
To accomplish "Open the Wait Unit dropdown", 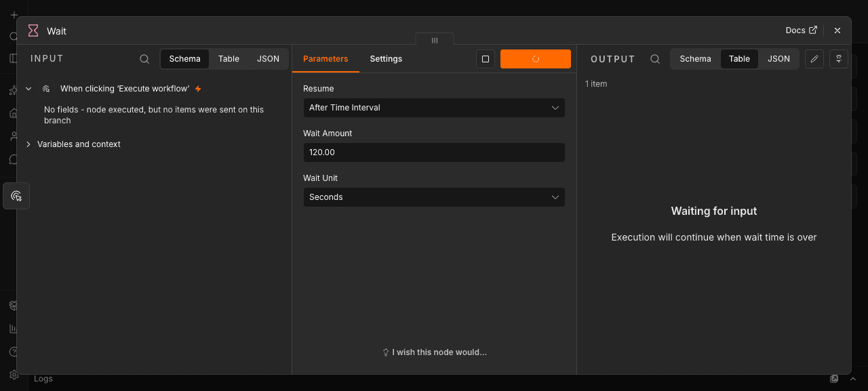I will point(434,197).
